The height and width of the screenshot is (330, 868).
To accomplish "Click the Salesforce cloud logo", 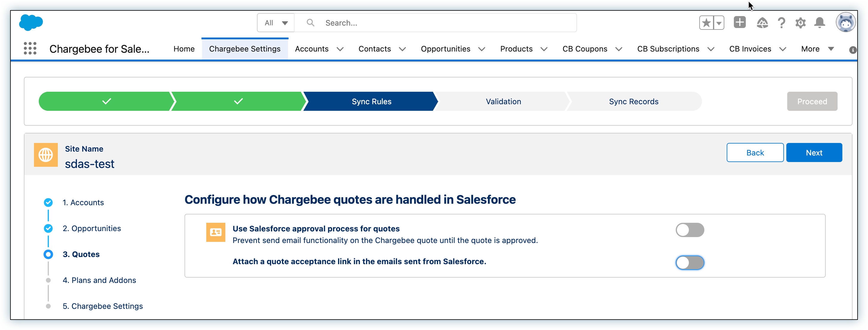I will point(31,23).
